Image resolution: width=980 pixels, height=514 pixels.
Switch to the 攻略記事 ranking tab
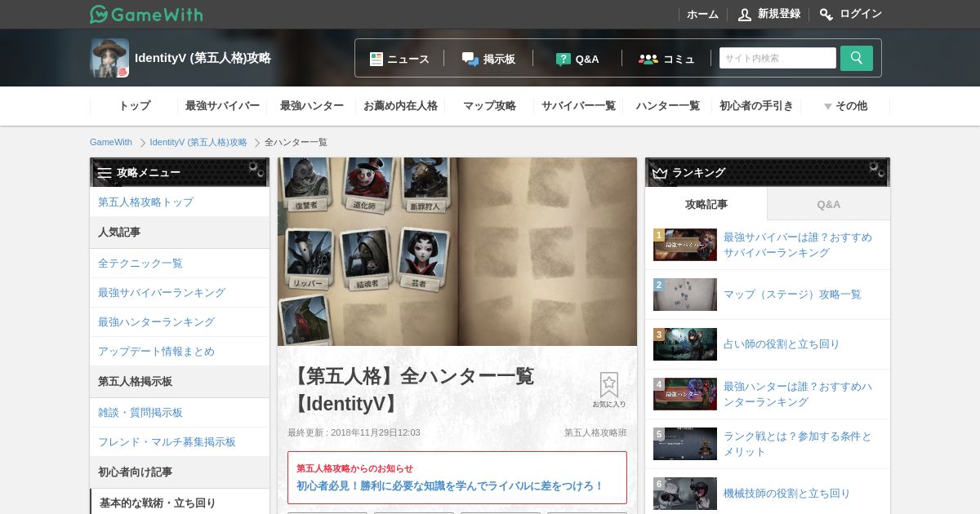point(706,204)
